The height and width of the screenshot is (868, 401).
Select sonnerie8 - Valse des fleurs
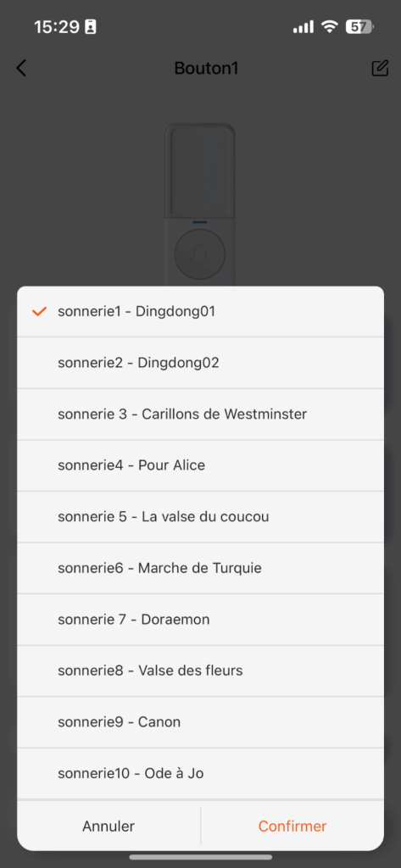[200, 671]
